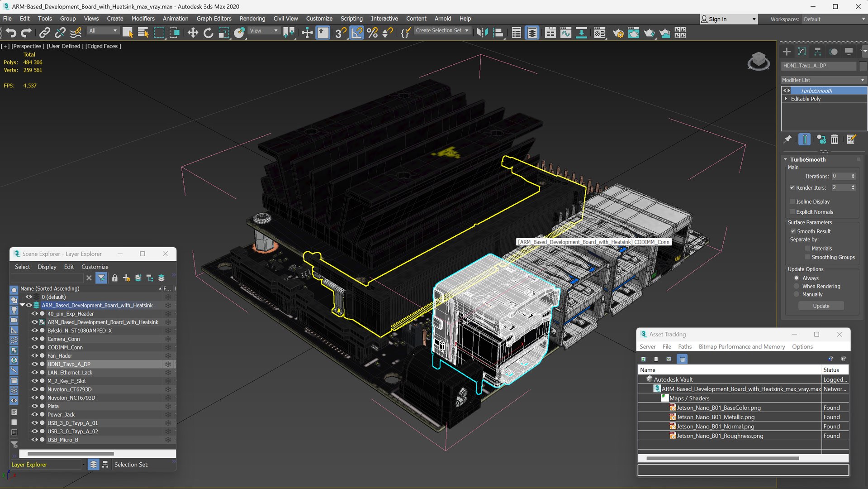This screenshot has width=868, height=489.
Task: Open Bitmap Performance and Memory menu
Action: [x=742, y=347]
